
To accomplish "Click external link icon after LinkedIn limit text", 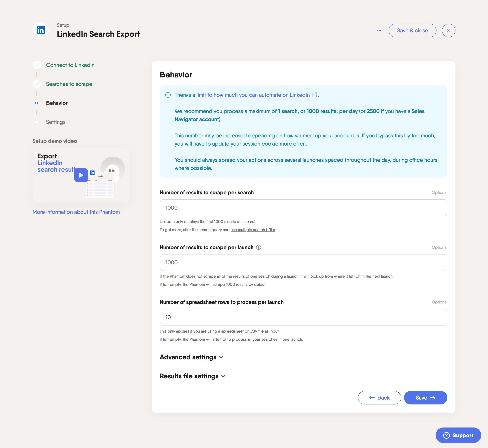I will (x=314, y=95).
